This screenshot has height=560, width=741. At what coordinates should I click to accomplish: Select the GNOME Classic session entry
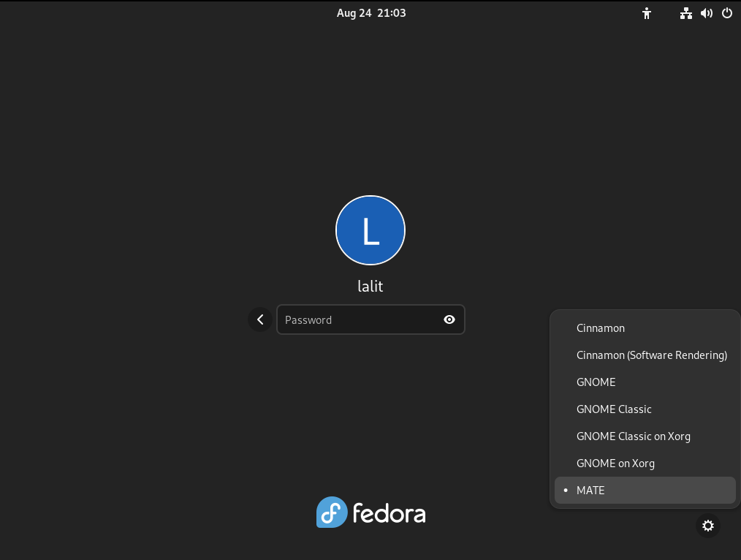click(x=614, y=409)
